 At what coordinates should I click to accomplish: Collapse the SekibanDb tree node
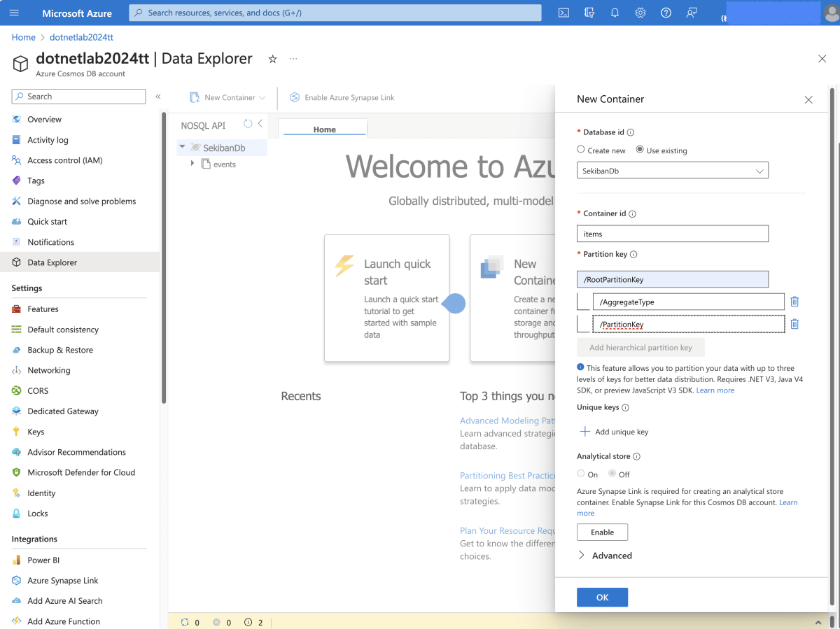183,147
